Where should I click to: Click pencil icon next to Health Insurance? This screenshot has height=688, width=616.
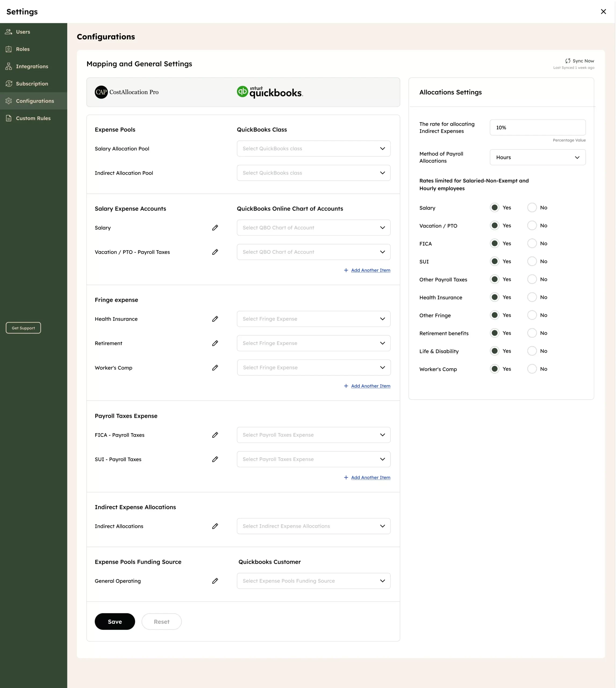pos(215,319)
